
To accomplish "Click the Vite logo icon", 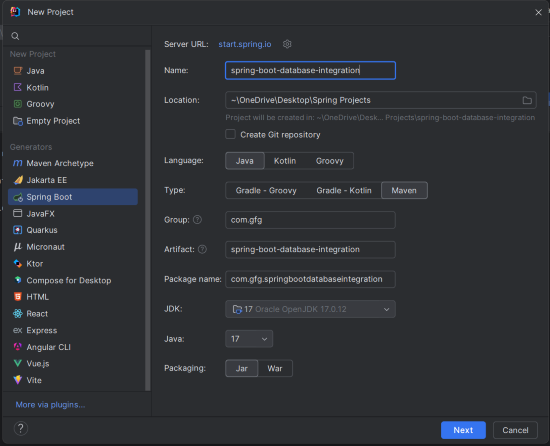I will click(x=18, y=380).
